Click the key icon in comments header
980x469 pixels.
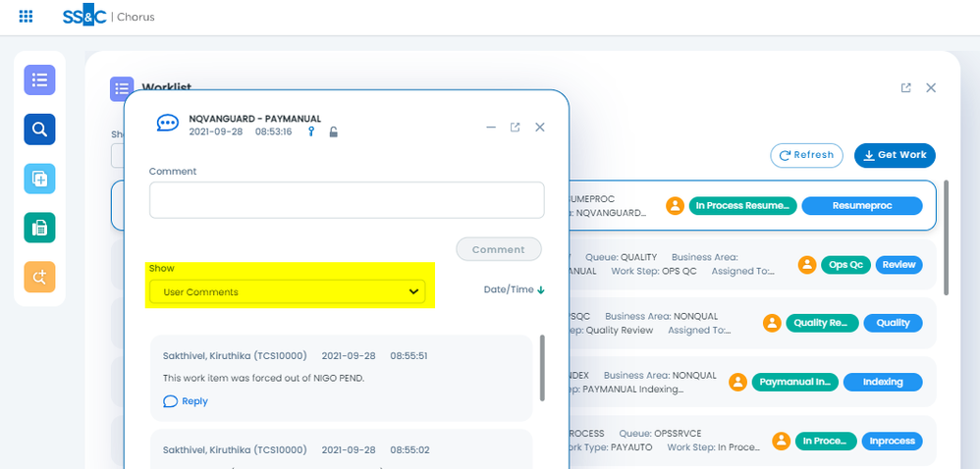(x=311, y=131)
